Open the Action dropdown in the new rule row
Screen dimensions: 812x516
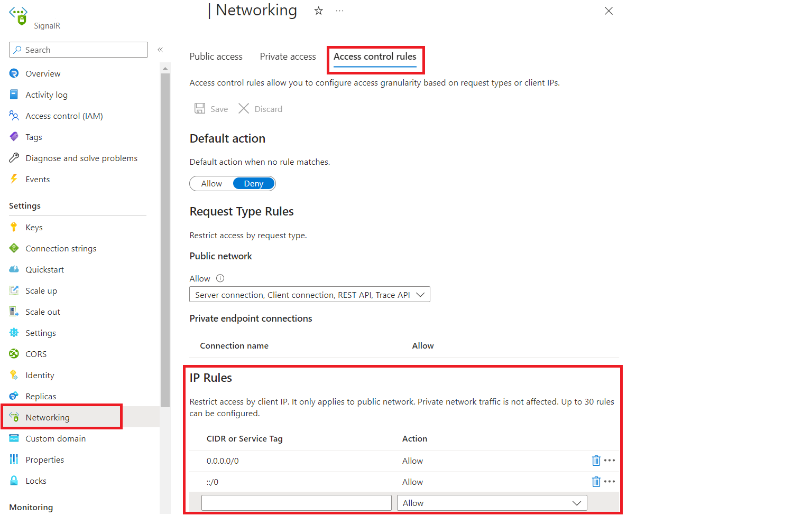(x=491, y=502)
